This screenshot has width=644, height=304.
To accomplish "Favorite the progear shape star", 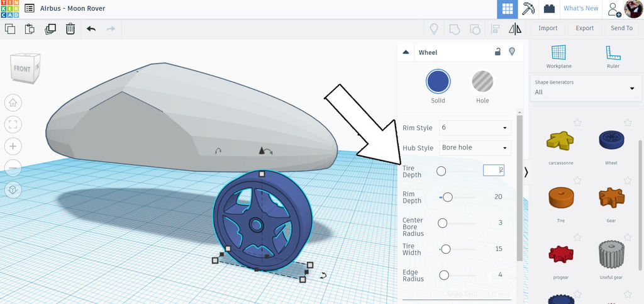I will coord(577,237).
